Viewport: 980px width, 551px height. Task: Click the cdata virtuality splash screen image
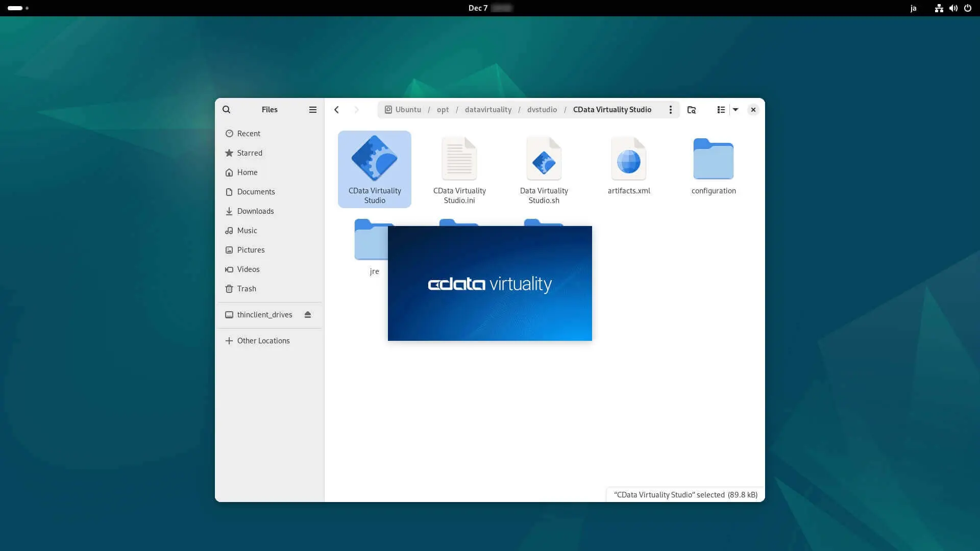[x=489, y=284]
